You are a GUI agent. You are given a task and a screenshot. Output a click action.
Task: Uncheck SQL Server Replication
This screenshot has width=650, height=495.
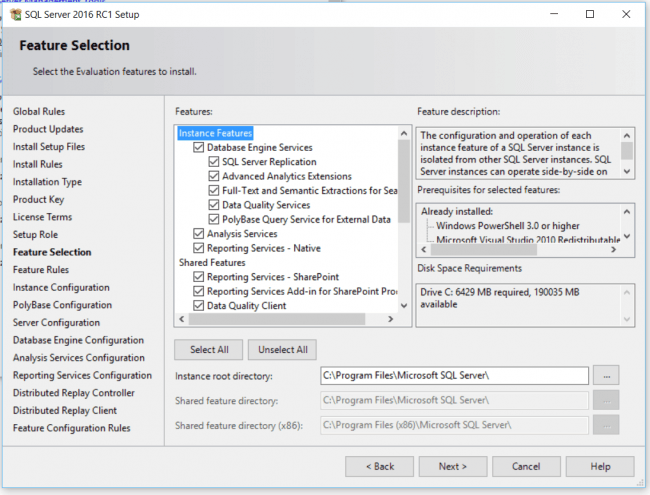[213, 162]
